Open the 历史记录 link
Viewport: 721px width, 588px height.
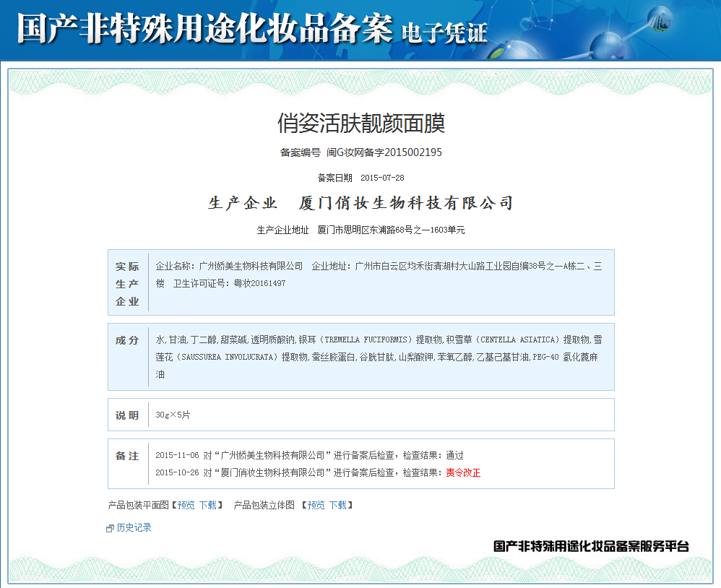[134, 528]
